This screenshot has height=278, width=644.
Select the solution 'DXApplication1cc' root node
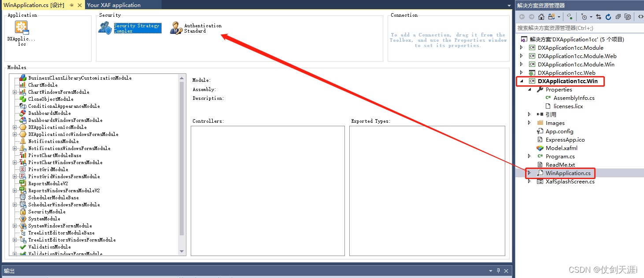pyautogui.click(x=577, y=39)
